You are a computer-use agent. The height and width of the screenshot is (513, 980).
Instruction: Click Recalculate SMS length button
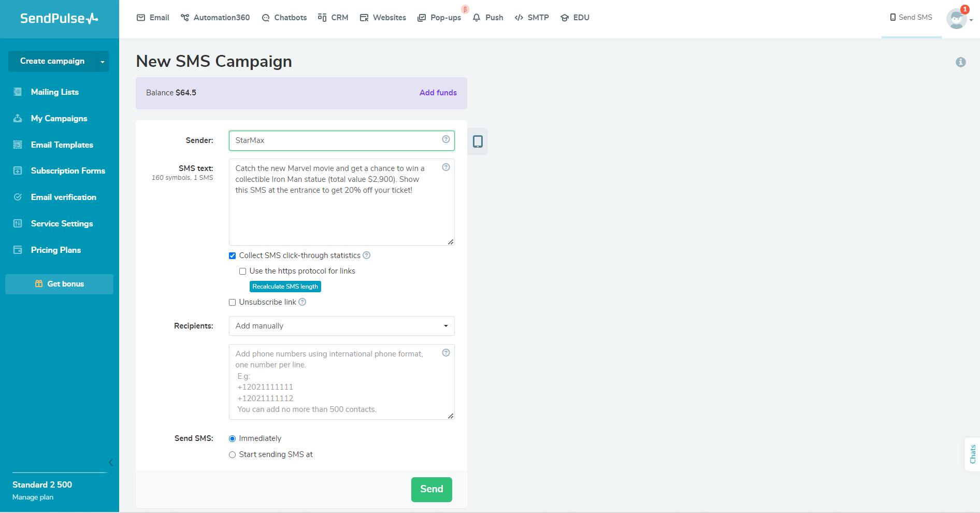[285, 287]
